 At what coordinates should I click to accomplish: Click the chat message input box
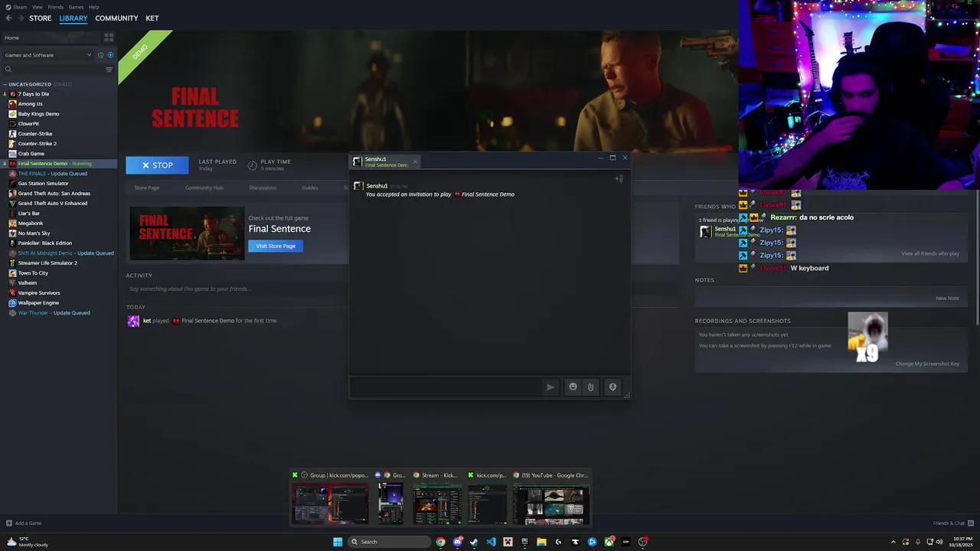(446, 387)
